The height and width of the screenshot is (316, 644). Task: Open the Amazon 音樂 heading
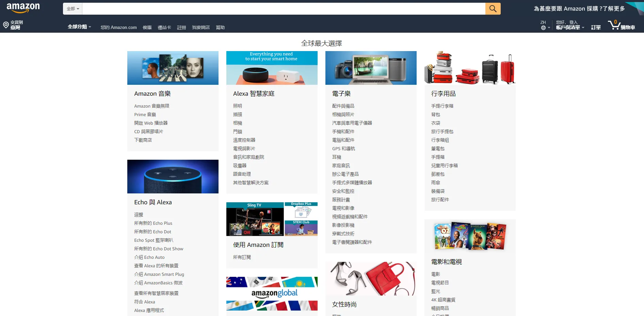pyautogui.click(x=152, y=94)
